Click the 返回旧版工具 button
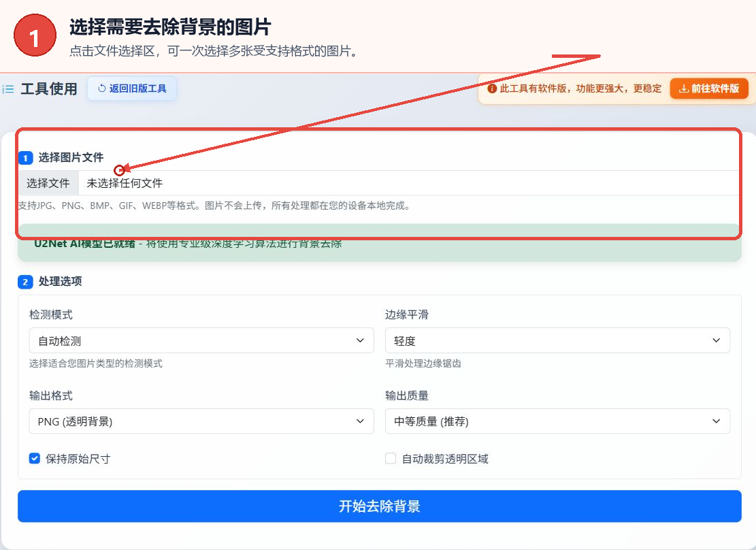Image resolution: width=756 pixels, height=550 pixels. [132, 88]
